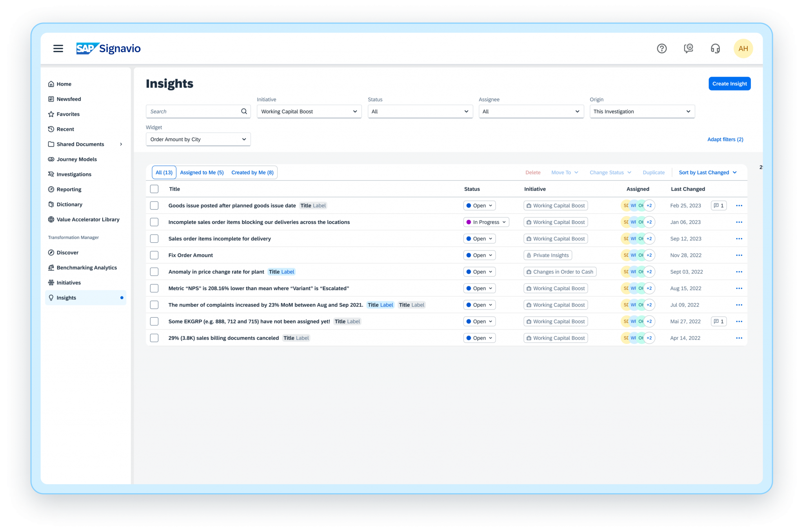Click the headset support icon in top bar

click(715, 48)
